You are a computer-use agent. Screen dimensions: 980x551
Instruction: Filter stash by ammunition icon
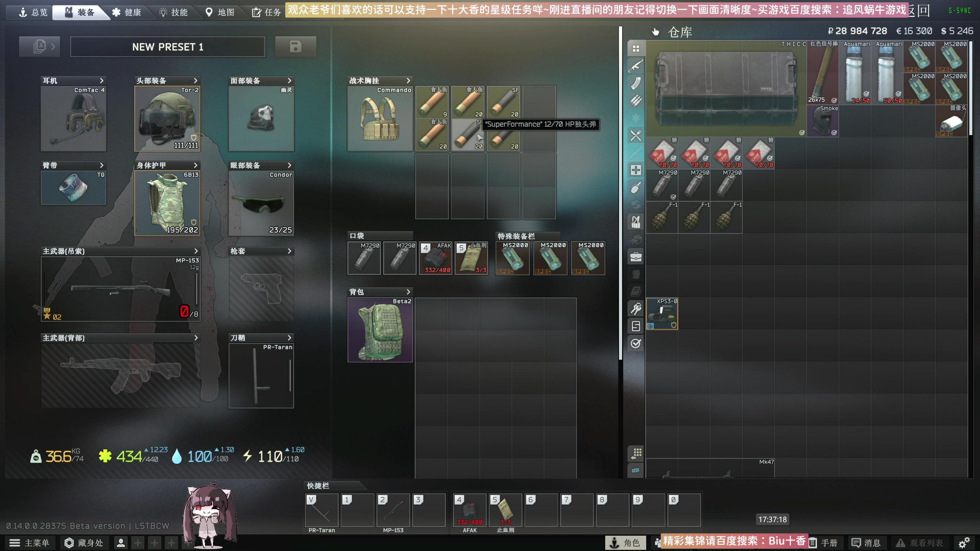(636, 100)
